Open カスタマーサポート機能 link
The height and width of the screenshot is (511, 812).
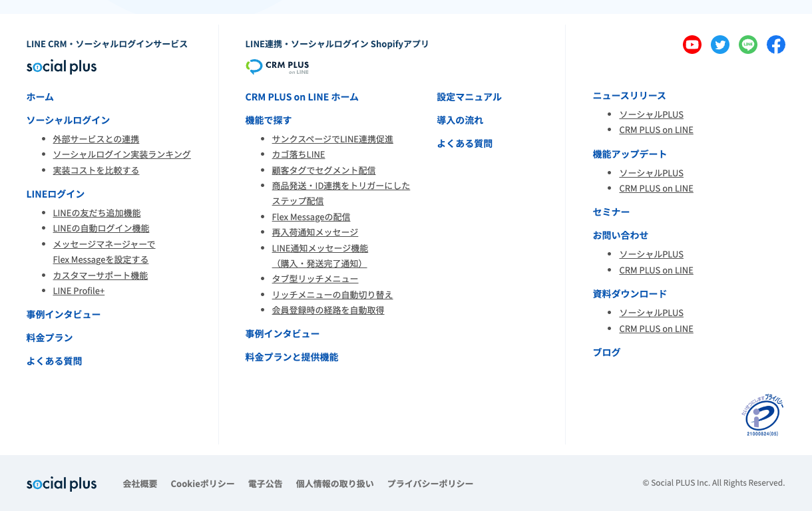(101, 275)
